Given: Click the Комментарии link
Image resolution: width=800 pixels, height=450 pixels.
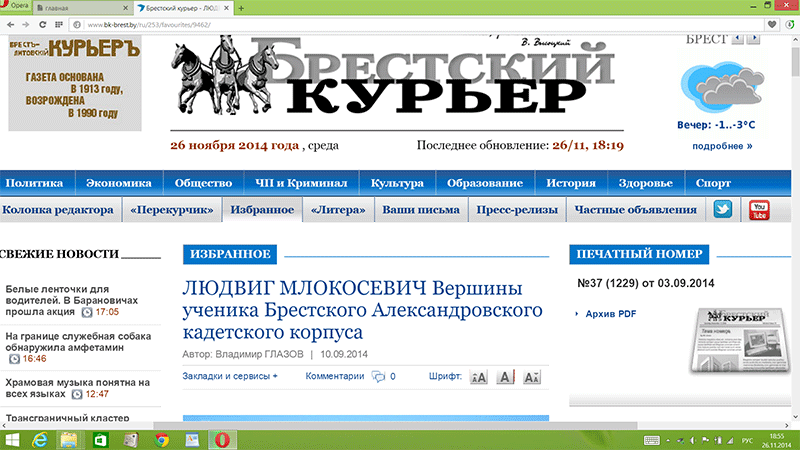Looking at the screenshot, I should point(335,376).
